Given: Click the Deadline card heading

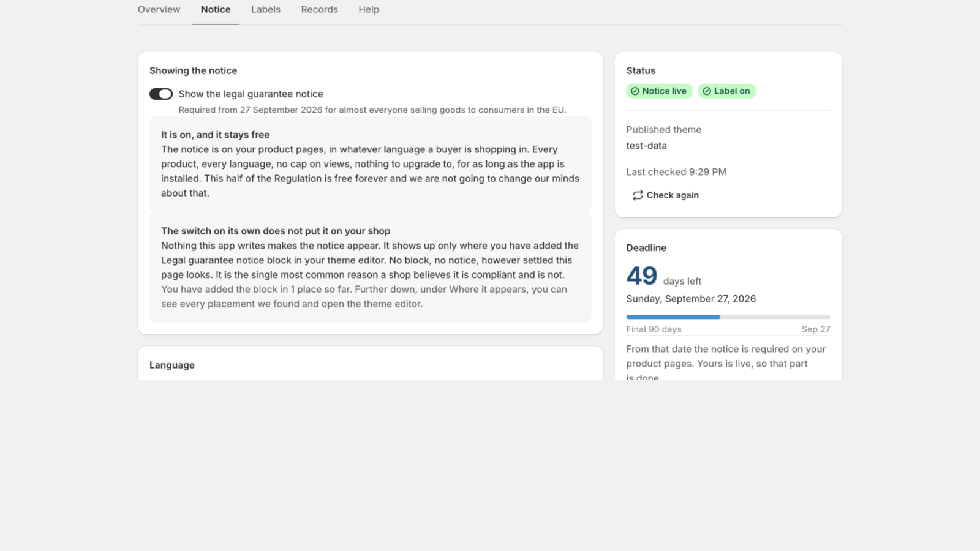Looking at the screenshot, I should (646, 248).
